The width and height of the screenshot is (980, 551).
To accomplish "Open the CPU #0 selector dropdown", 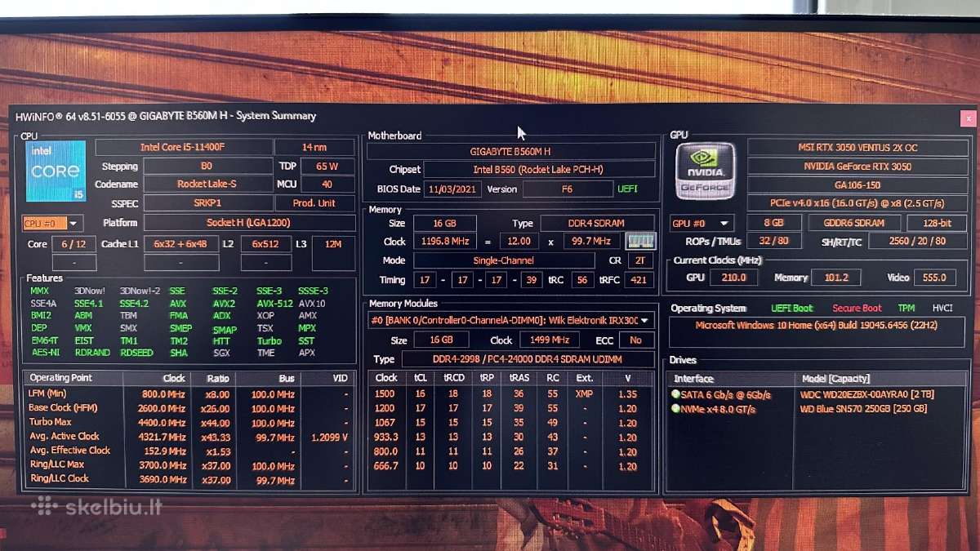I will click(52, 223).
